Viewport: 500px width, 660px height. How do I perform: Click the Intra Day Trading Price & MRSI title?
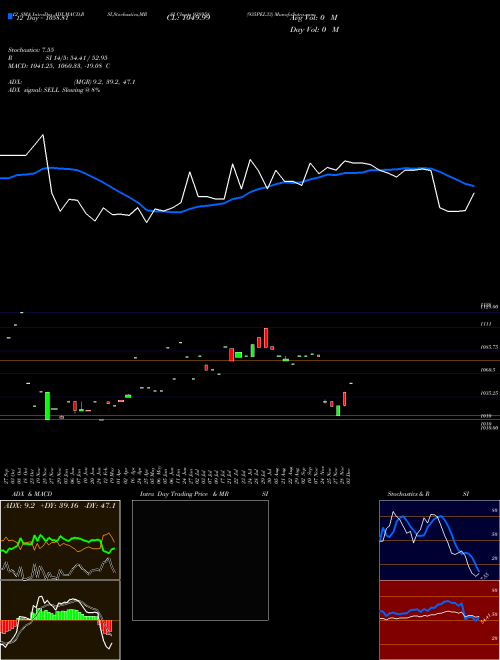204,494
